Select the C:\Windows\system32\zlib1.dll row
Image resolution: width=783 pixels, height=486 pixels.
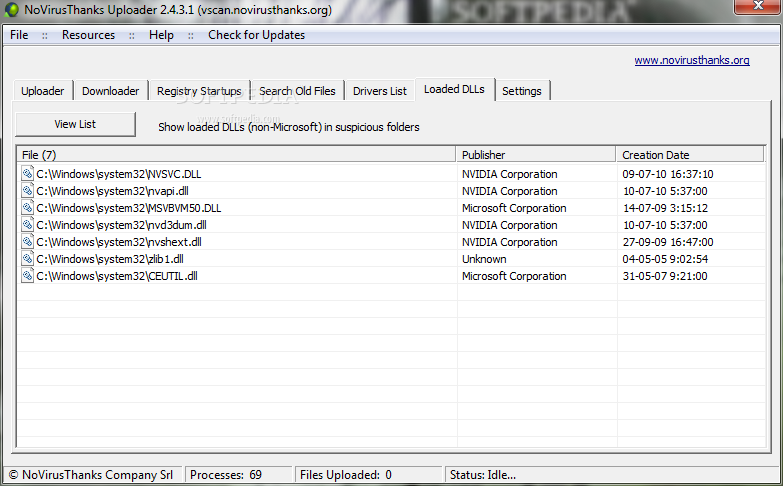click(392, 259)
